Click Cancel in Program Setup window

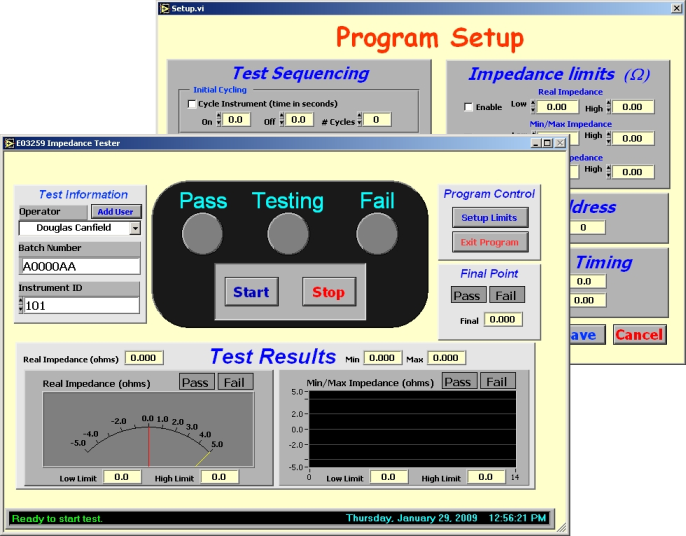click(638, 335)
